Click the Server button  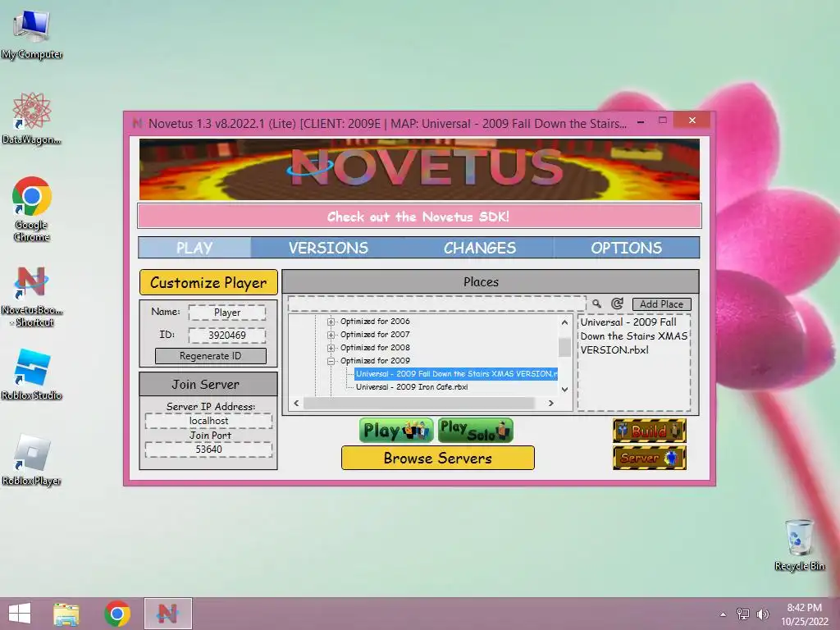click(650, 458)
